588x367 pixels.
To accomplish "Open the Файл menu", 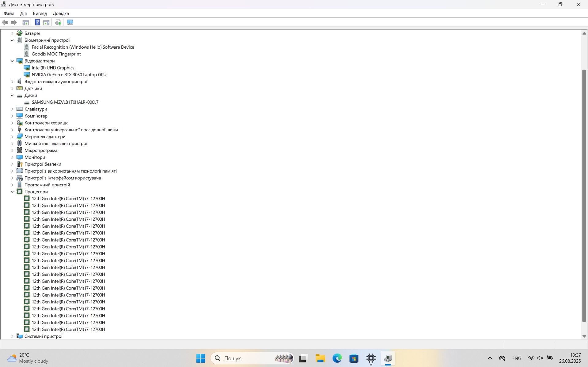I will pos(9,13).
